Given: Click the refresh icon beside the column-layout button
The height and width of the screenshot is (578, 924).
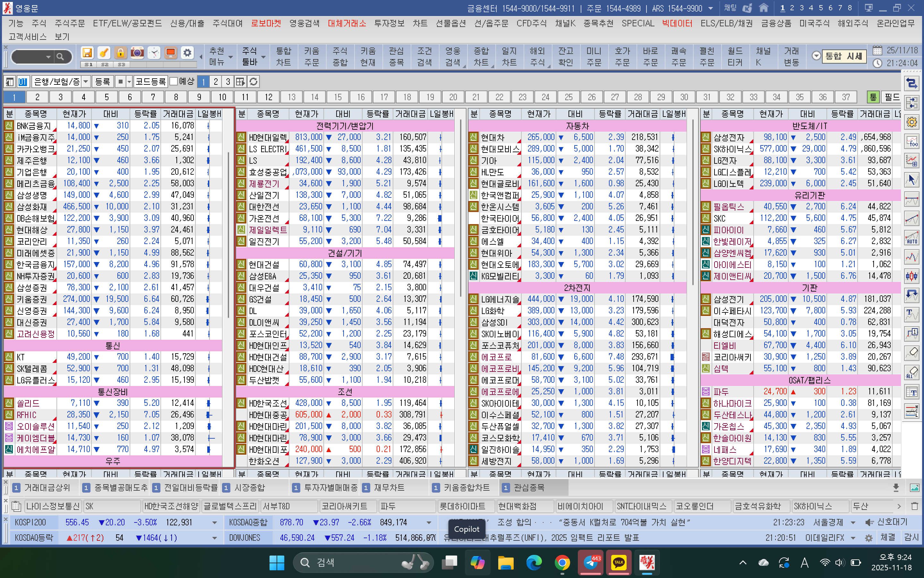Looking at the screenshot, I should coord(253,82).
